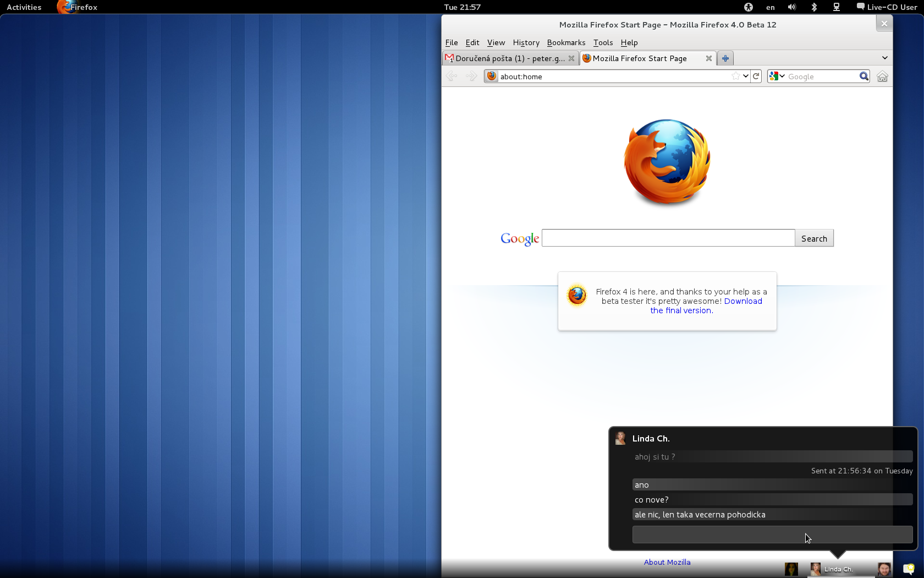Close the Mozilla Firefox Start Page tab

tap(709, 58)
